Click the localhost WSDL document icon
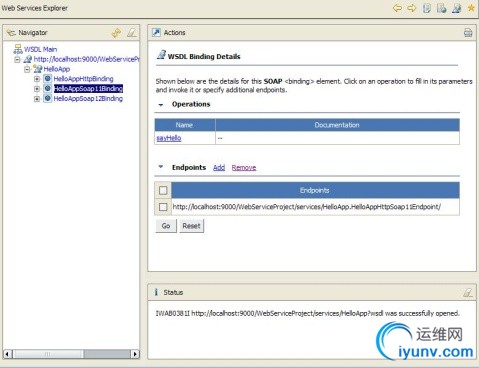The height and width of the screenshot is (368, 479). (x=28, y=59)
